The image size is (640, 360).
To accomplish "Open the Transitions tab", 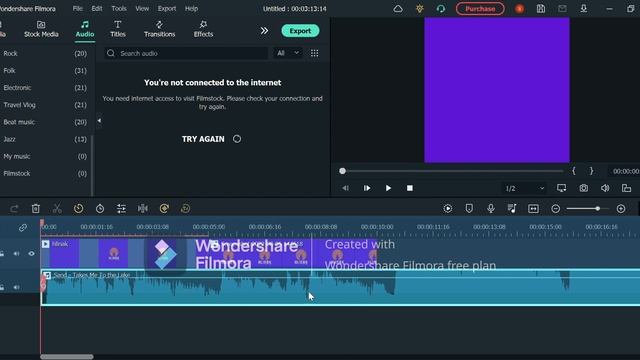I will pyautogui.click(x=159, y=29).
